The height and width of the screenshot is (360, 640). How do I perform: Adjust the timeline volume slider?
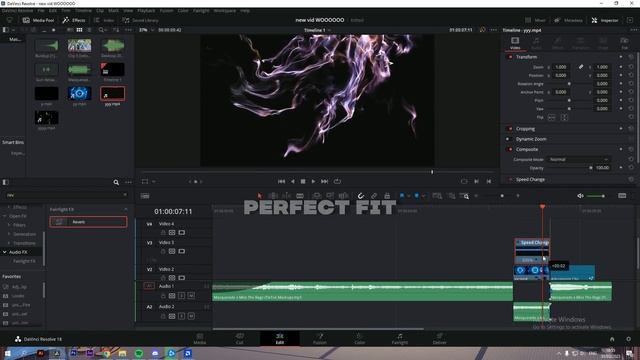click(x=597, y=196)
